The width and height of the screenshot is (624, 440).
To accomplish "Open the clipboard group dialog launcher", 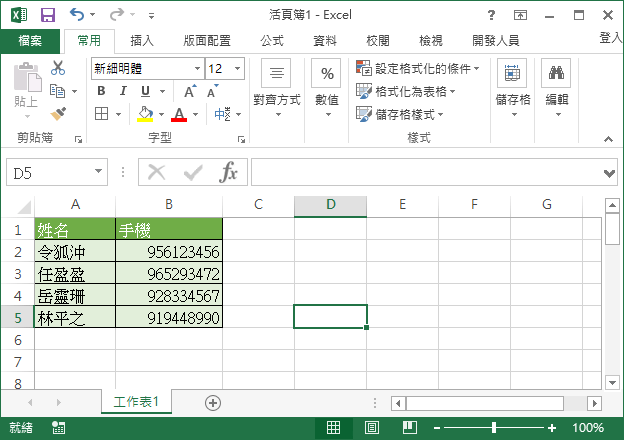I will (78, 139).
